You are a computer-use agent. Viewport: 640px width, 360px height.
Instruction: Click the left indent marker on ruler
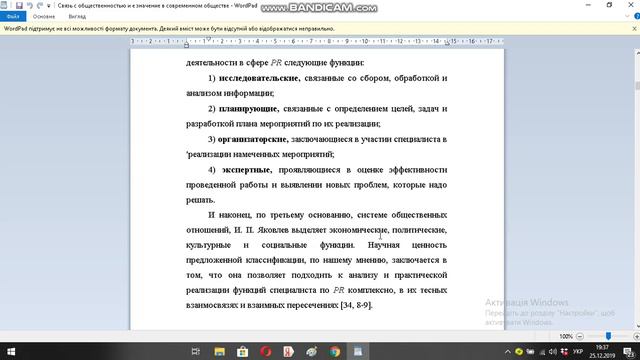pos(186,44)
